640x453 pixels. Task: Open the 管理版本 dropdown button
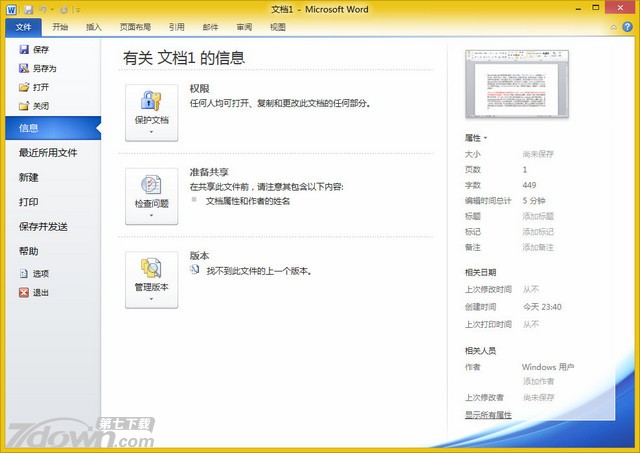coord(151,280)
